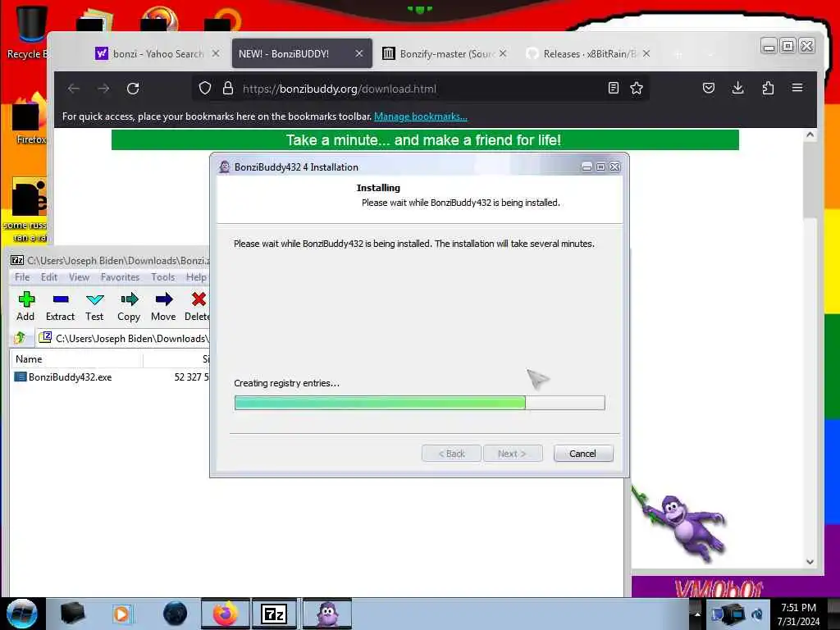Cancel the BonziBuddy installation
This screenshot has height=630, width=840.
pyautogui.click(x=583, y=453)
